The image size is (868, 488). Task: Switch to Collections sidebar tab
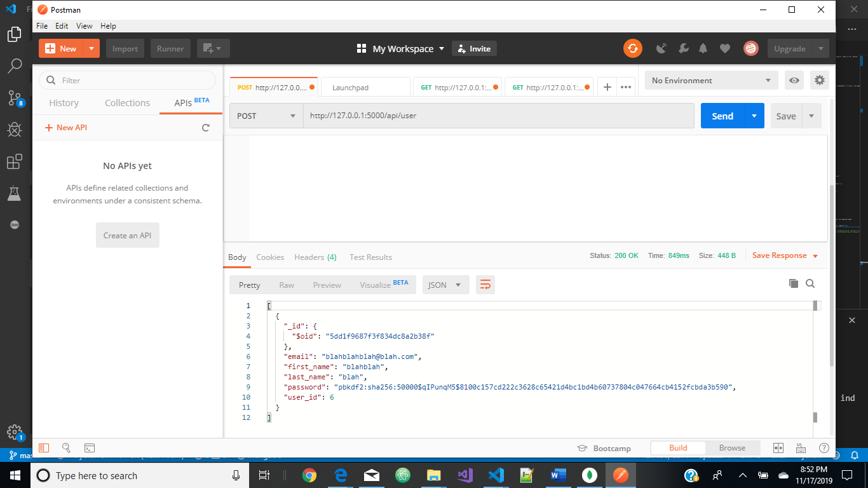click(127, 103)
